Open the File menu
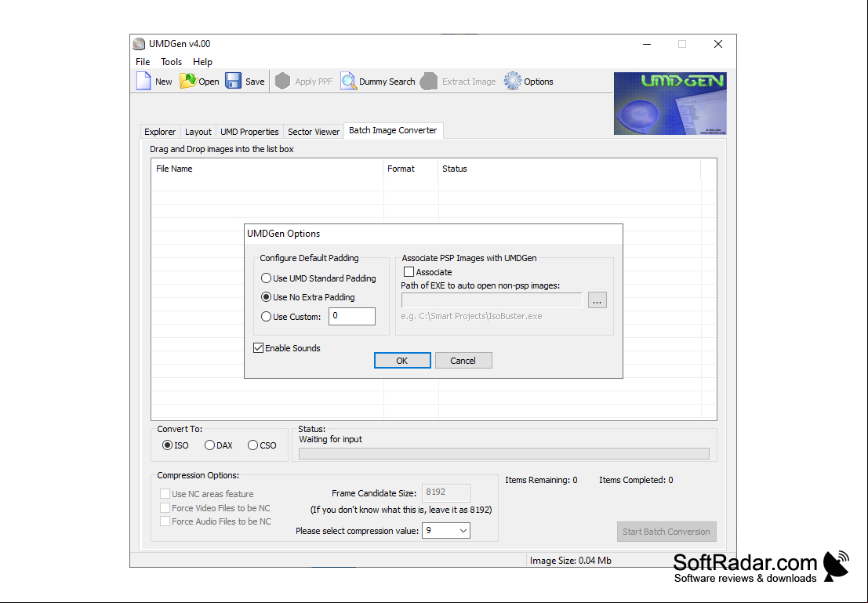Screen dimensions: 868x603 point(143,61)
